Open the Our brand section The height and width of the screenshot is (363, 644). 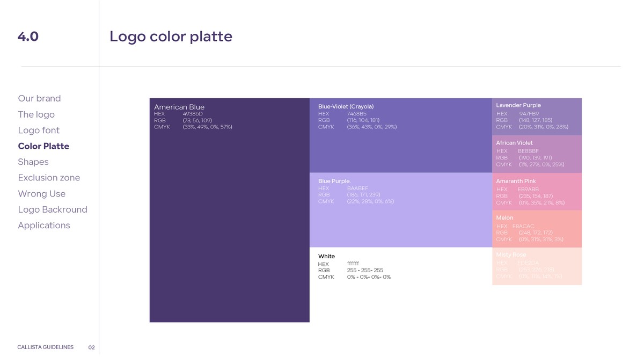pos(39,98)
